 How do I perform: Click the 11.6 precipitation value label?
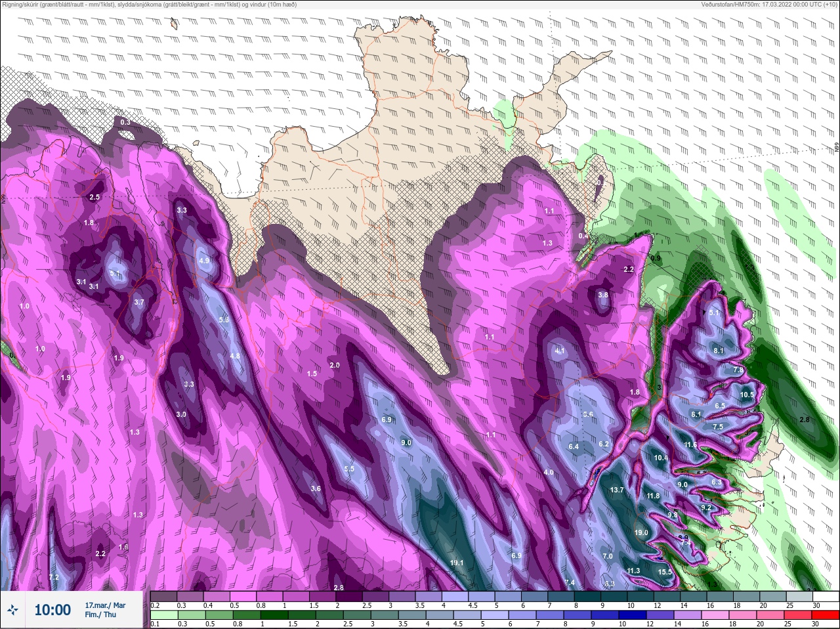690,445
